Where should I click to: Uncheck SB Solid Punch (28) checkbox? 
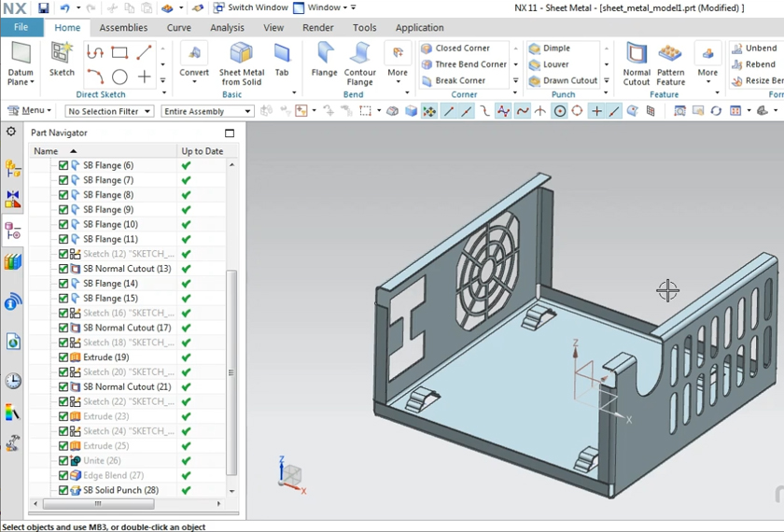(x=63, y=490)
